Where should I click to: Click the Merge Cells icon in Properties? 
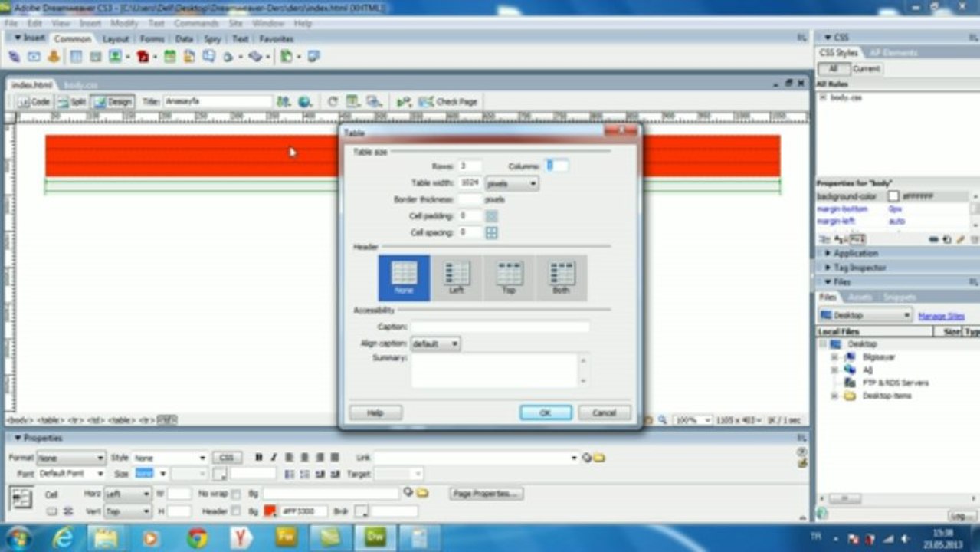click(52, 511)
